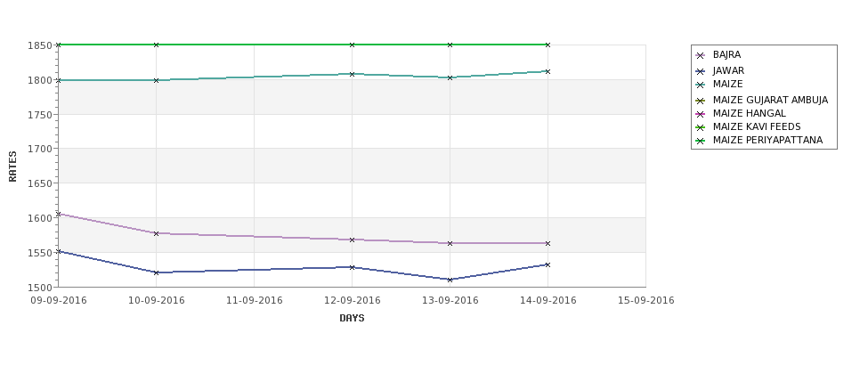Image resolution: width=868 pixels, height=382 pixels.
Task: Click the green 1850 data point on 12-09-2016
Action: (x=352, y=45)
